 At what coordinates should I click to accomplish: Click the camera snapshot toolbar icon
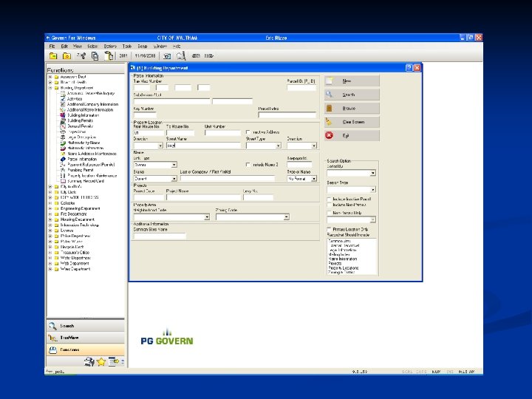click(167, 56)
